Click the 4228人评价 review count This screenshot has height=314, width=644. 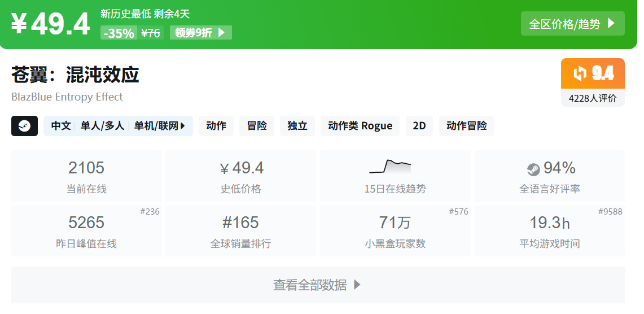(593, 98)
